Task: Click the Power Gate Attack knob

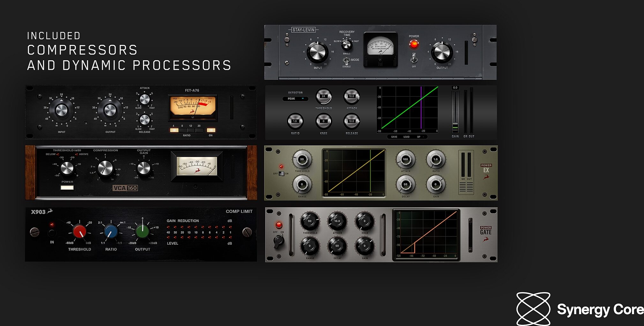Action: (337, 221)
